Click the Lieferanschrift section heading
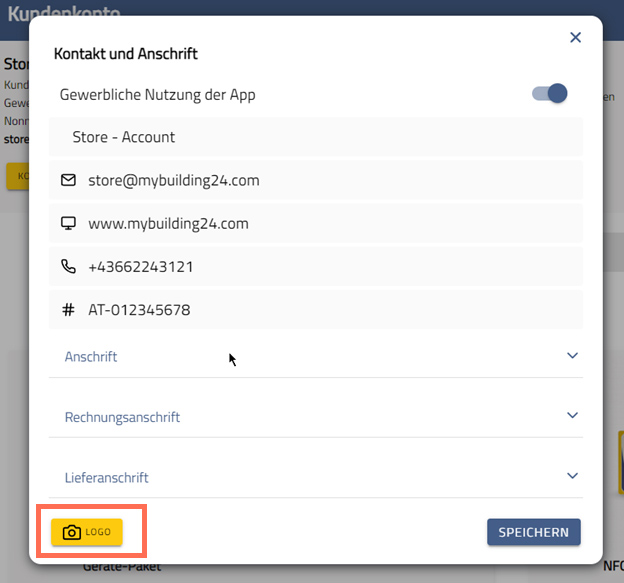Screen dimensions: 624x583 coord(106,478)
